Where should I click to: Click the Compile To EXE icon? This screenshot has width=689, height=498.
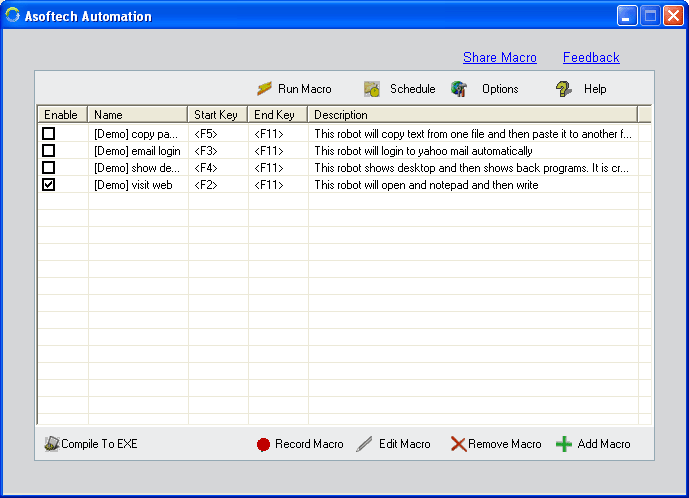tap(51, 444)
